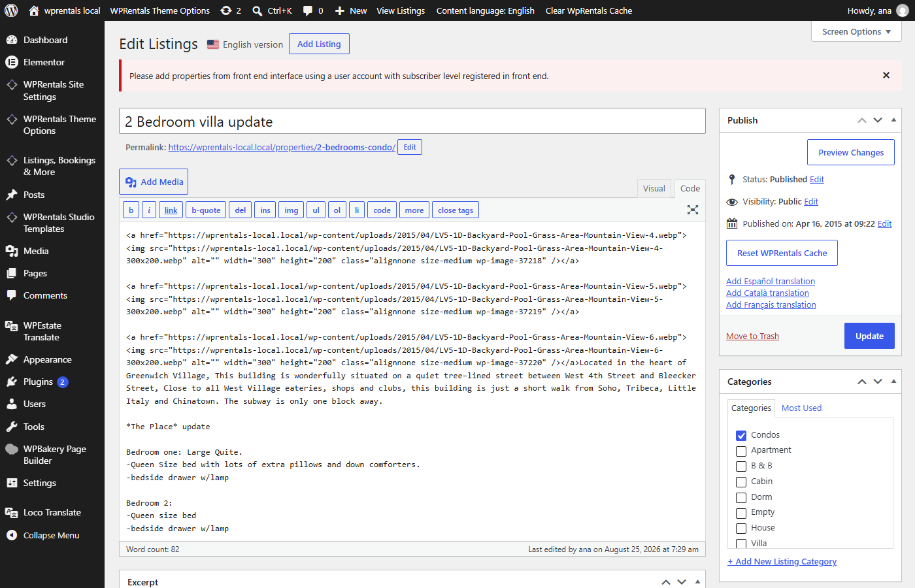Switch to Code editor tab

(x=690, y=188)
